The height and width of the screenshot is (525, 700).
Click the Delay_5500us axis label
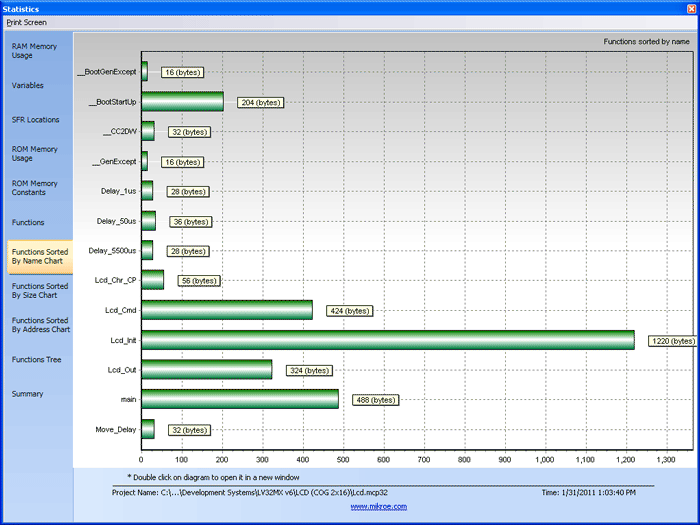tap(112, 251)
